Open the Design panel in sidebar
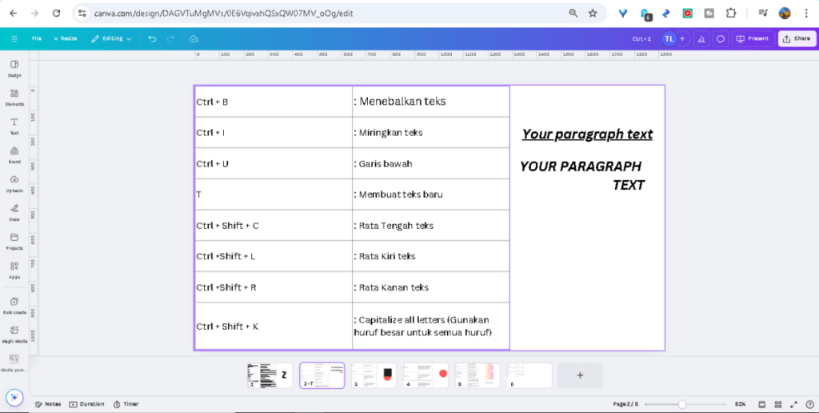The width and height of the screenshot is (819, 413). point(14,68)
